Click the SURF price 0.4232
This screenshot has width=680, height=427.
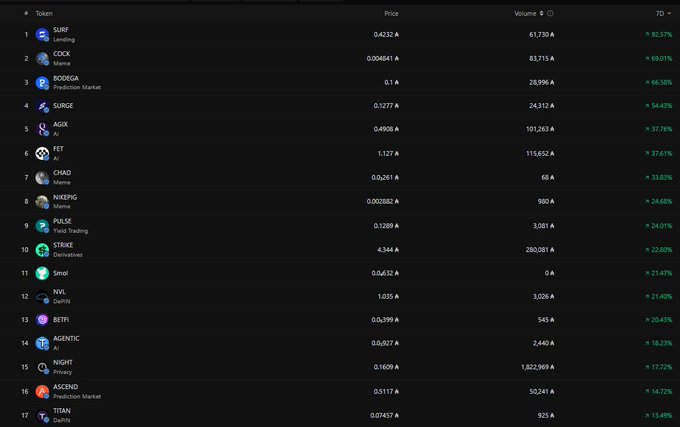click(386, 34)
